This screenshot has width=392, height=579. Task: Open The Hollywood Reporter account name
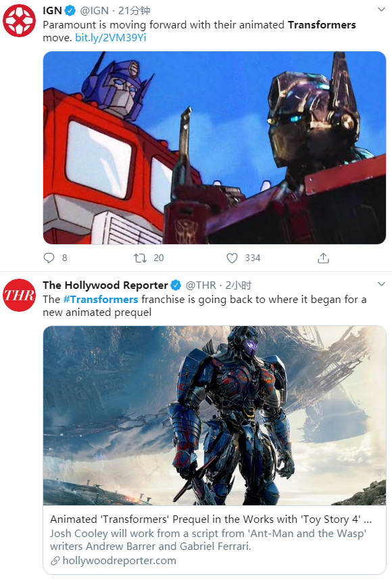(105, 285)
